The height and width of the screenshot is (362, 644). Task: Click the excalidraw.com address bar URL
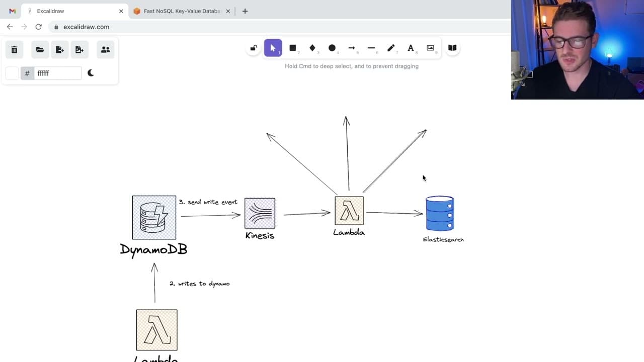(x=86, y=27)
